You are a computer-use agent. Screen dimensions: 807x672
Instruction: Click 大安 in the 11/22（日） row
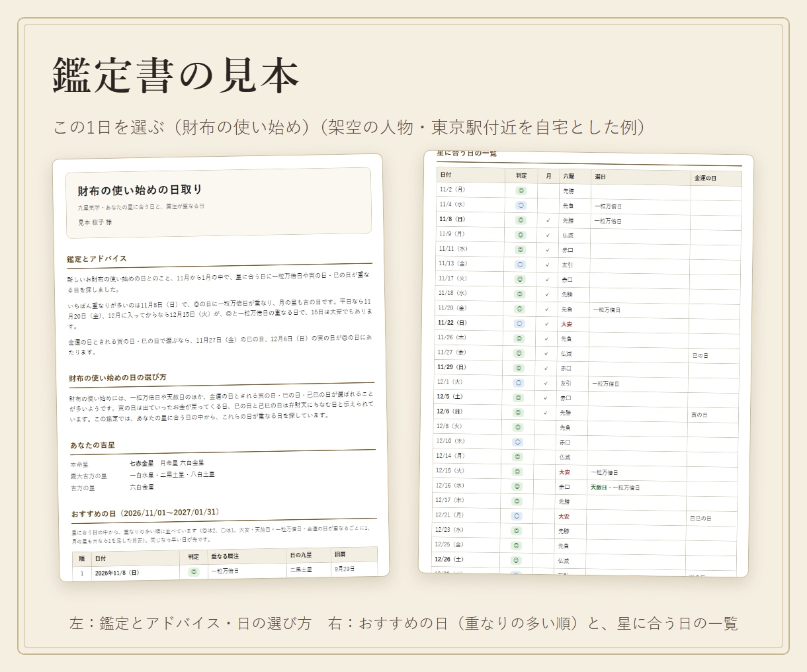click(567, 325)
